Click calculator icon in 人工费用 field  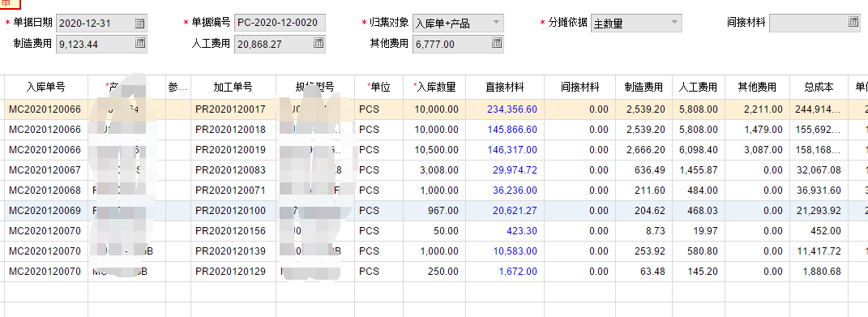[x=319, y=43]
